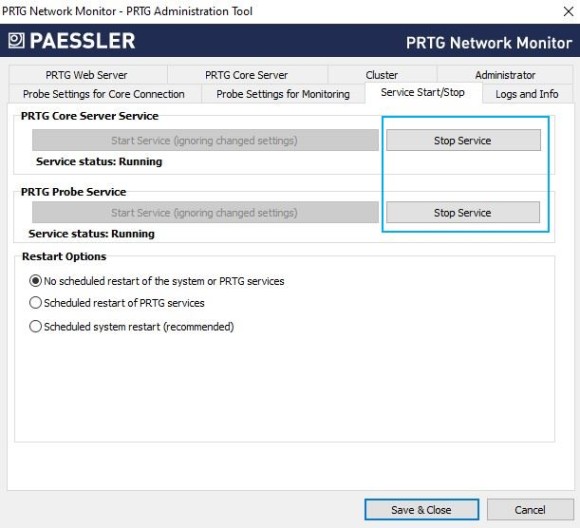Click the 'PRTG Core Server Service' heading
The width and height of the screenshot is (580, 528).
coord(90,116)
